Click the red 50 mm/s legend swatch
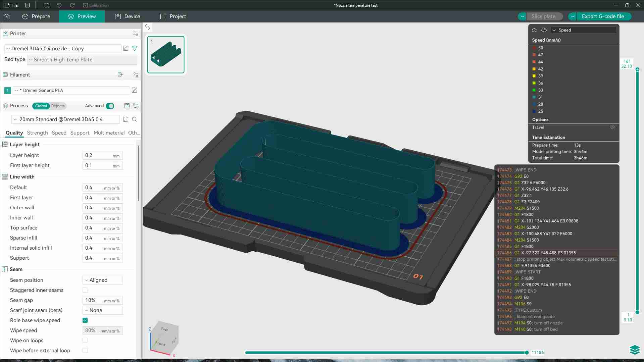The width and height of the screenshot is (644, 362). [x=534, y=48]
